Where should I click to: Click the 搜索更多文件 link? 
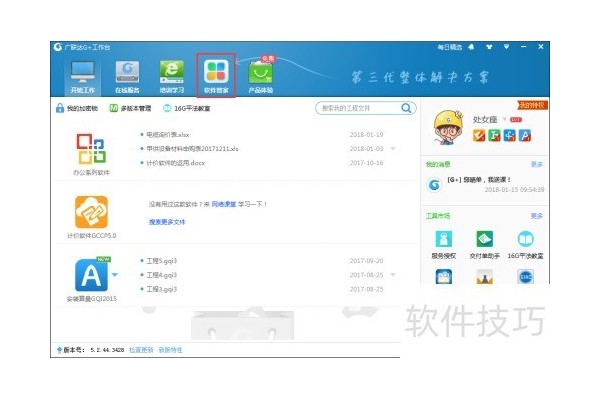(x=167, y=222)
